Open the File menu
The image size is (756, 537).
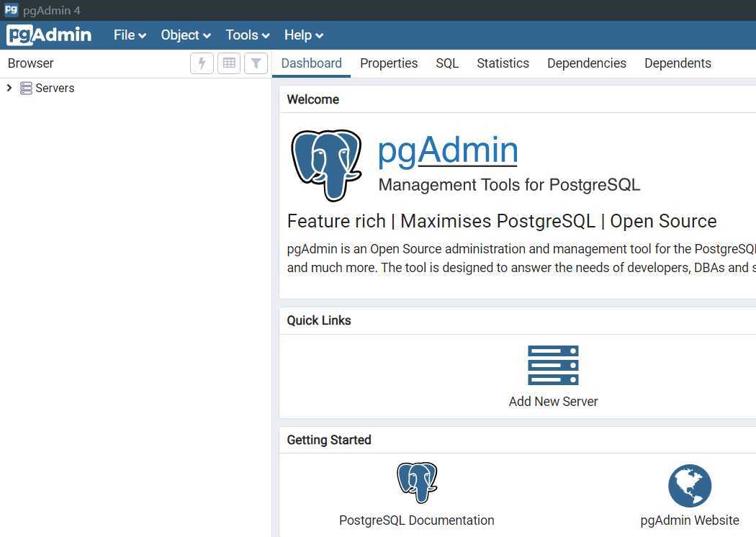130,35
